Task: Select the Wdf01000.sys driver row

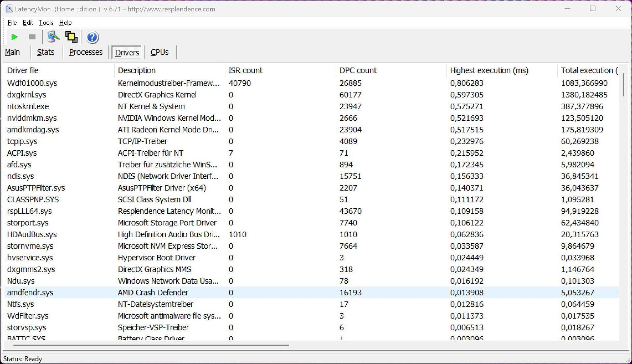Action: (32, 83)
